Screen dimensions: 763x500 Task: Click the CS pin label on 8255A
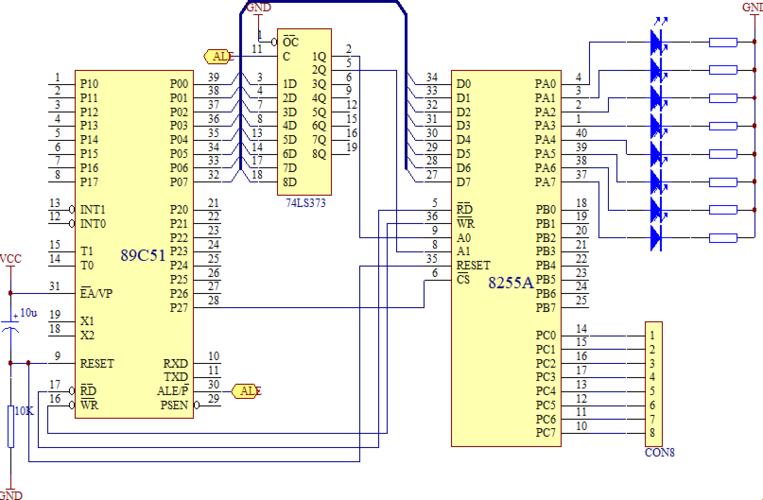point(463,279)
